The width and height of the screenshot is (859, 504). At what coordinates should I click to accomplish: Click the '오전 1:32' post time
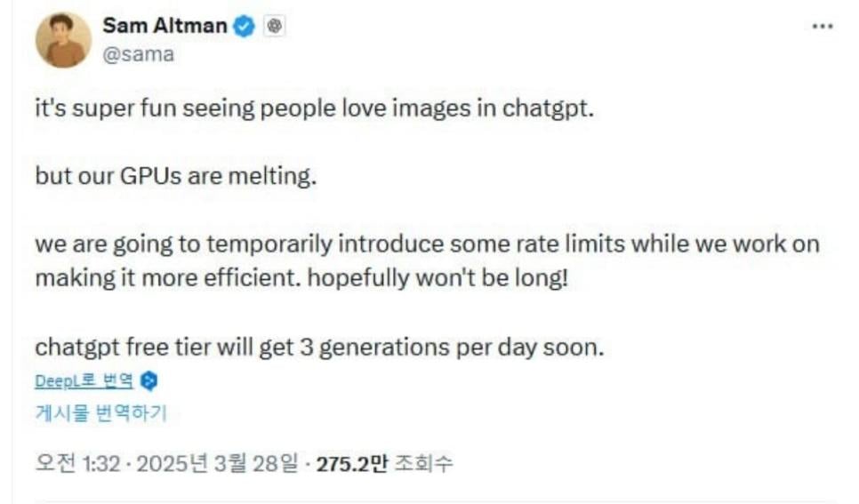pyautogui.click(x=76, y=463)
